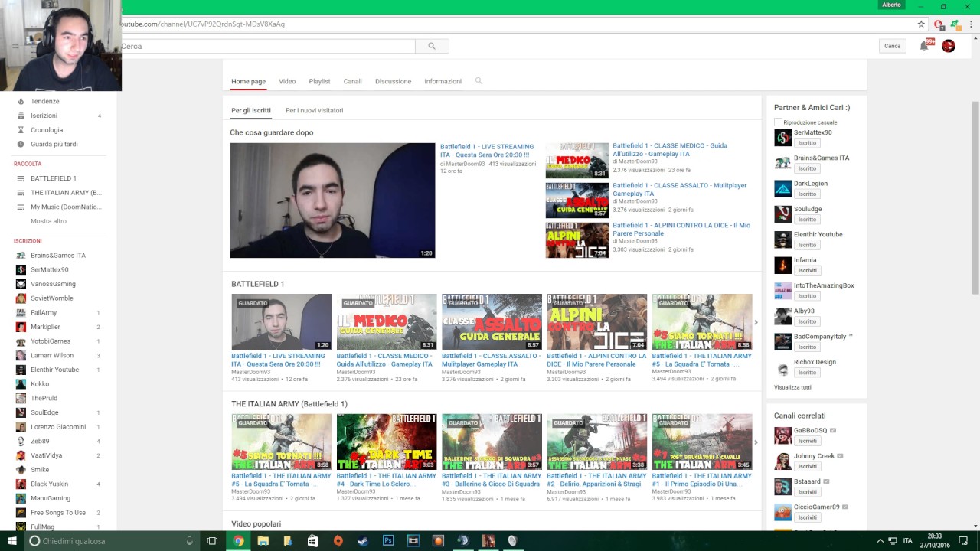Open the Playlist tab

319,81
